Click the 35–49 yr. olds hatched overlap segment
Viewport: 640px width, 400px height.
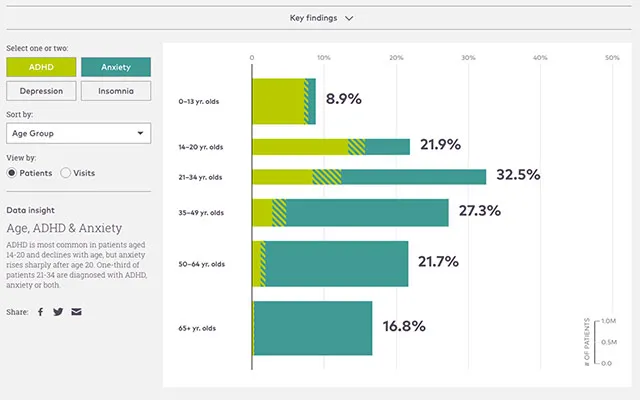279,213
